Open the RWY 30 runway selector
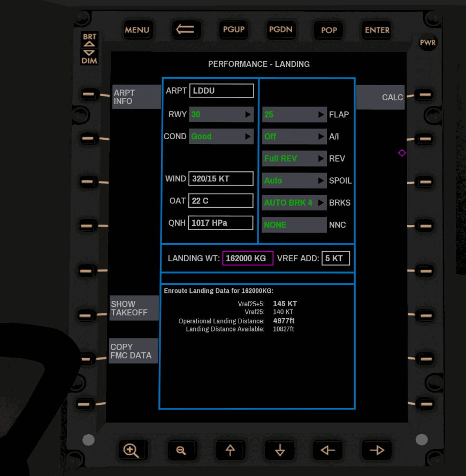 pyautogui.click(x=221, y=114)
